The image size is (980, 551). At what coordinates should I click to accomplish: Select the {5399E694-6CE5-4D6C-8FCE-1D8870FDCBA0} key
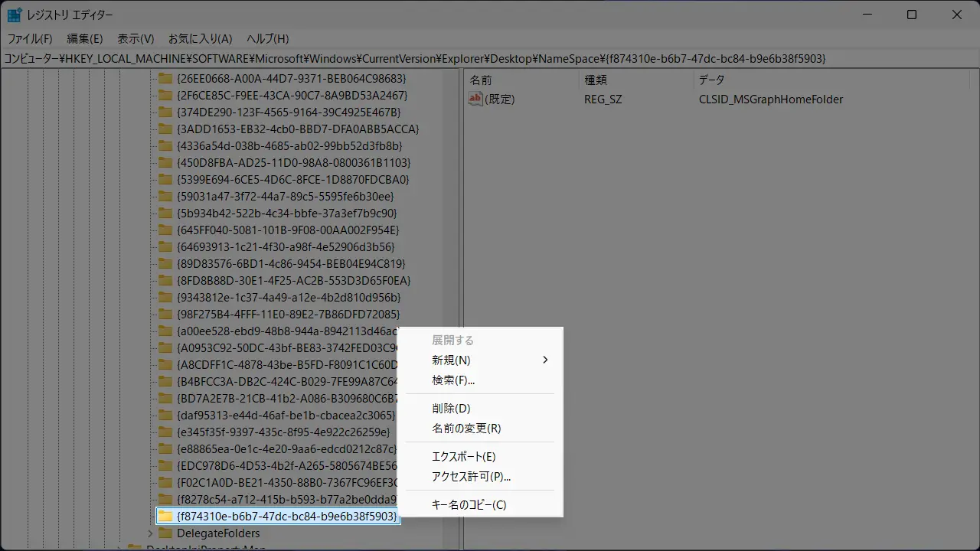pyautogui.click(x=292, y=180)
